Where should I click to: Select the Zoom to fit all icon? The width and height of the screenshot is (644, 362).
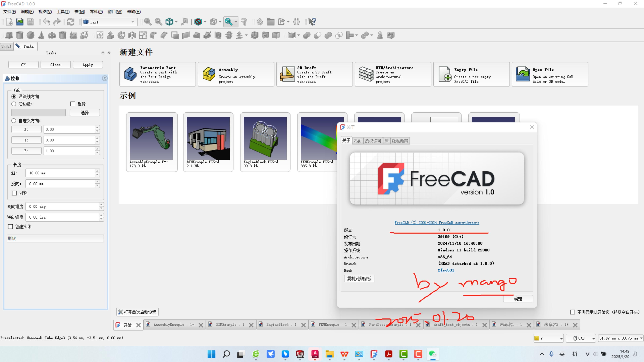click(x=148, y=22)
